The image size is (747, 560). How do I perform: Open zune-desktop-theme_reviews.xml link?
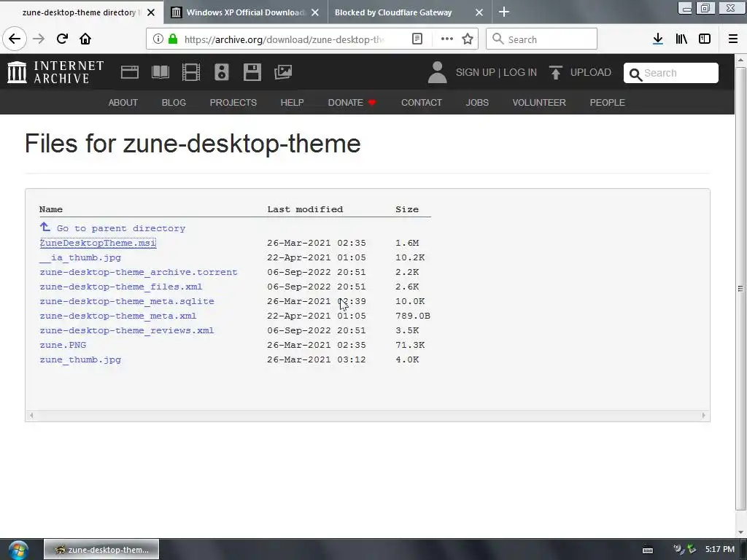point(127,330)
